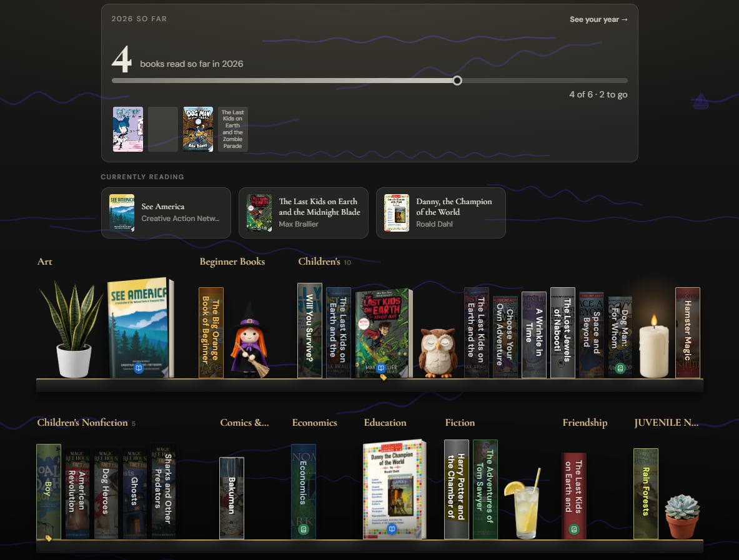Open the Dog Man cover in 2026 books read
The height and width of the screenshot is (560, 739).
click(x=198, y=129)
